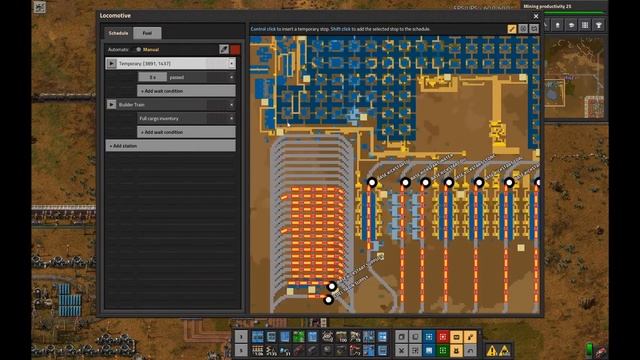Click the blue blueprint shortcut in the top row

(429, 337)
